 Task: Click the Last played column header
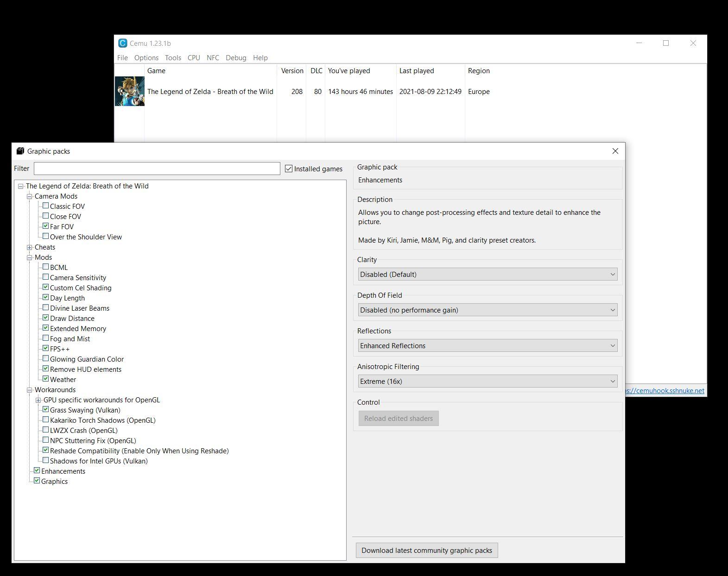(x=430, y=71)
